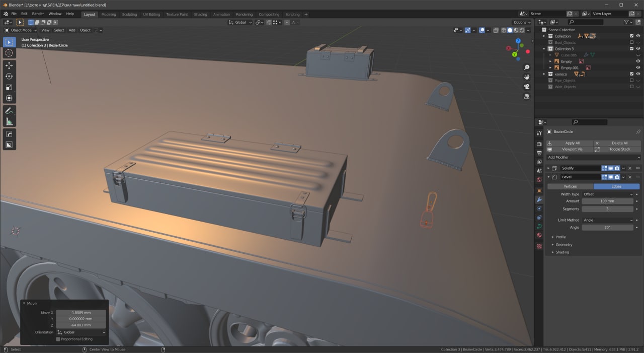Activate the Rotate tool

[x=9, y=77]
